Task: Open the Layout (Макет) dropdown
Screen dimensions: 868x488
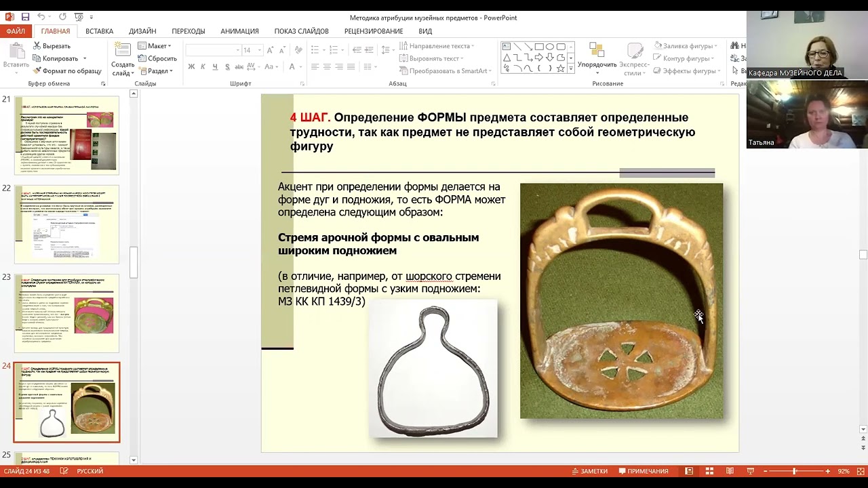Action: tap(155, 46)
